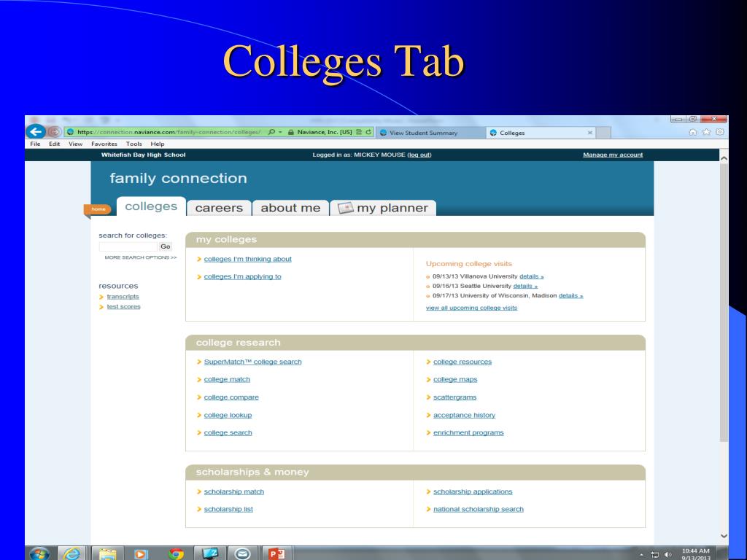747x560 pixels.
Task: Open PowerPoint from the taskbar
Action: pos(276,553)
